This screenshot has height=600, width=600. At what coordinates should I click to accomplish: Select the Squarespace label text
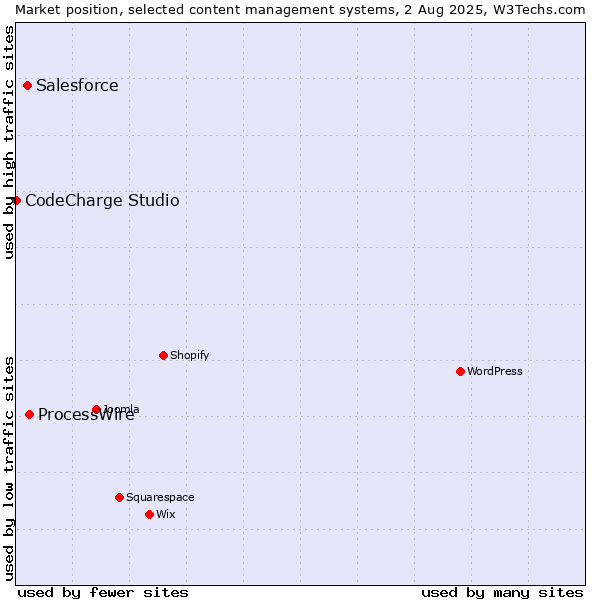pyautogui.click(x=160, y=497)
